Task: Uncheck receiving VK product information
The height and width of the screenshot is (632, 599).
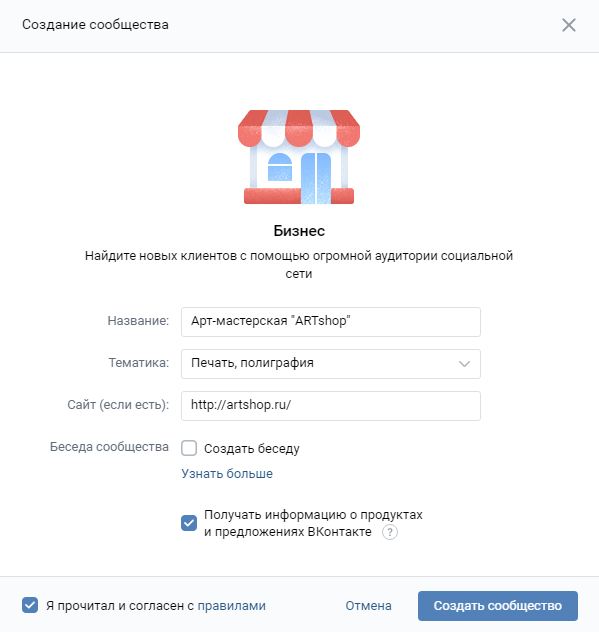Action: point(189,523)
